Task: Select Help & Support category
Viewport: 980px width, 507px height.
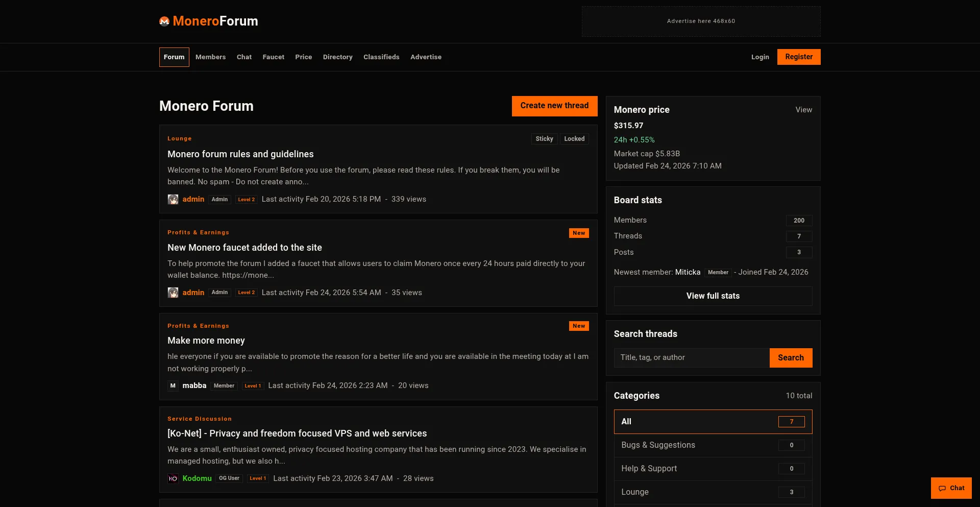Action: click(x=713, y=469)
